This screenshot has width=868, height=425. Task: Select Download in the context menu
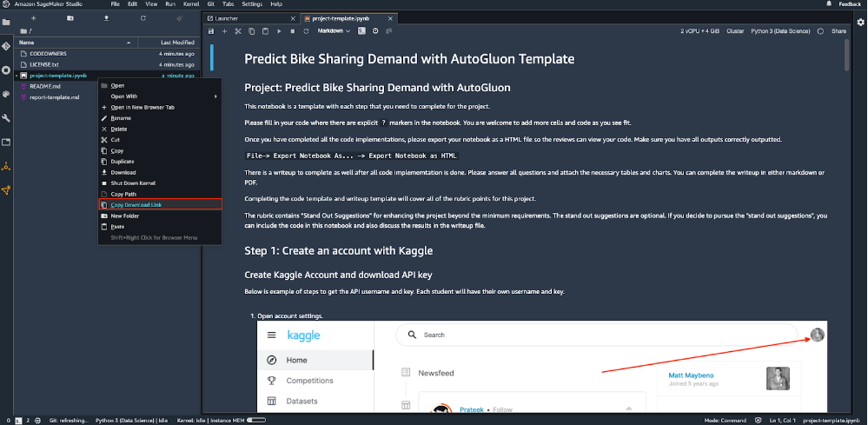(x=160, y=173)
